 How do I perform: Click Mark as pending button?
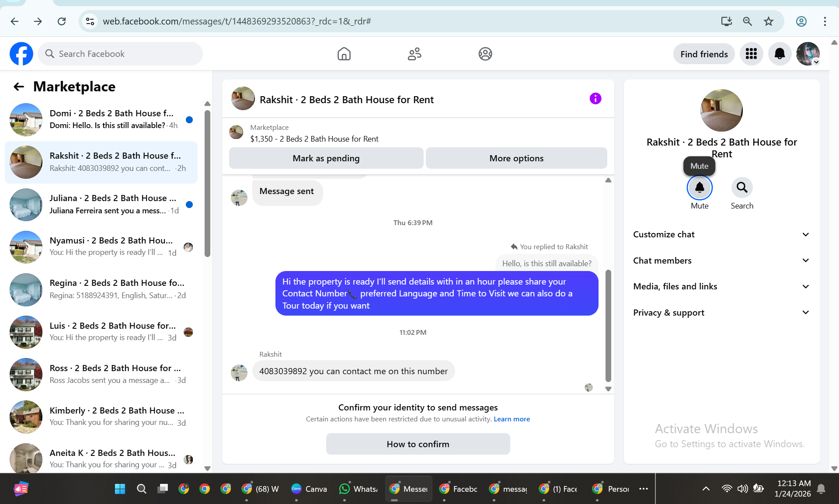pos(326,158)
